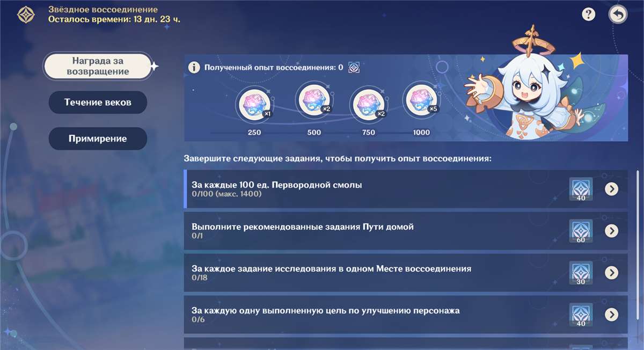Image resolution: width=644 pixels, height=350 pixels.
Task: Click the back arrow return button
Action: point(618,14)
